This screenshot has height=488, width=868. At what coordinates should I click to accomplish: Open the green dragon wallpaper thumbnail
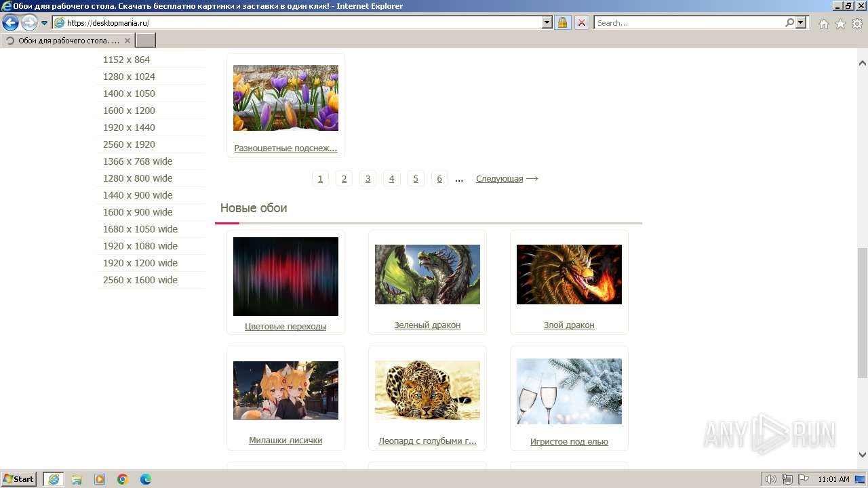(427, 274)
